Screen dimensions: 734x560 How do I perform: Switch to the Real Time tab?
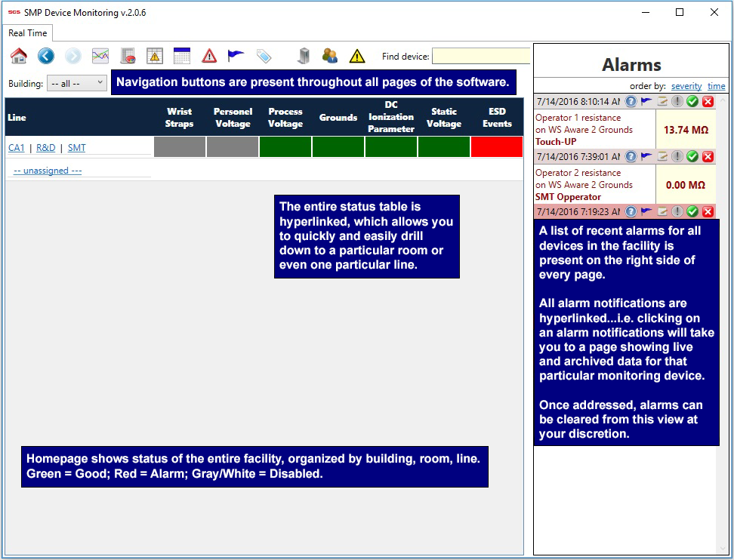click(28, 33)
